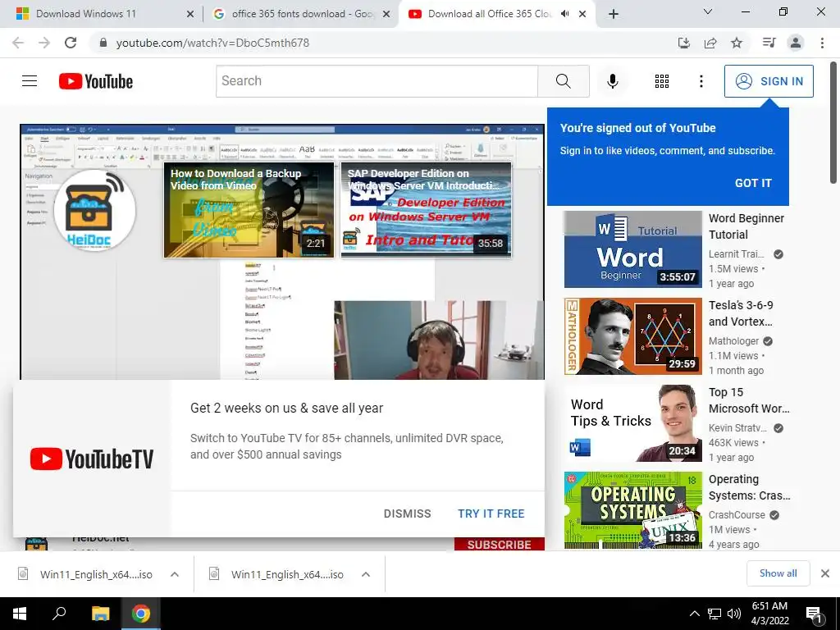
Task: Close the Download Windows 11 tab
Action: coord(189,14)
